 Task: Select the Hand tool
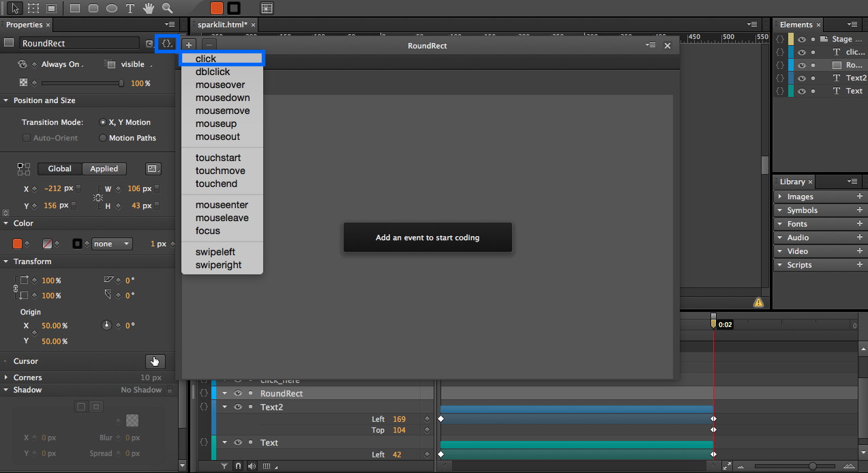tap(148, 8)
